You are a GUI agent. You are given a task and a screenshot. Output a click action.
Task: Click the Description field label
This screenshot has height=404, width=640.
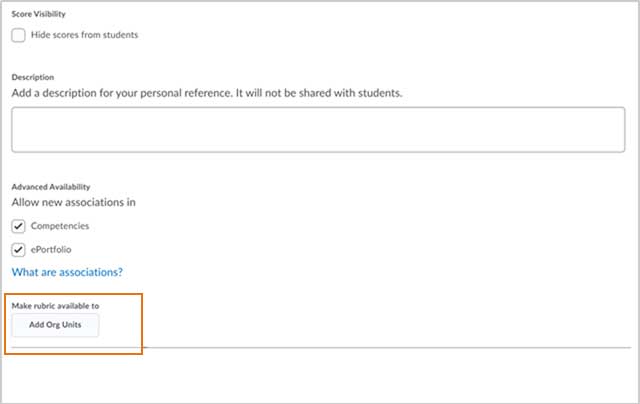(x=33, y=77)
